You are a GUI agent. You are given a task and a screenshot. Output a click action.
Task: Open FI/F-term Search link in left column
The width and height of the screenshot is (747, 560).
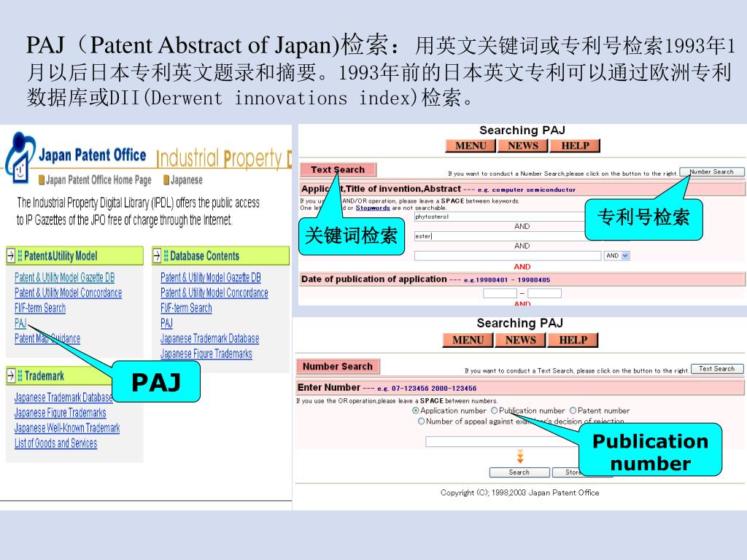click(40, 308)
